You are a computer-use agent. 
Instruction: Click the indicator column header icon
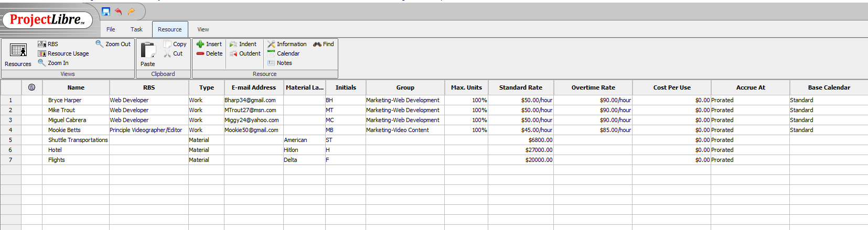point(31,87)
